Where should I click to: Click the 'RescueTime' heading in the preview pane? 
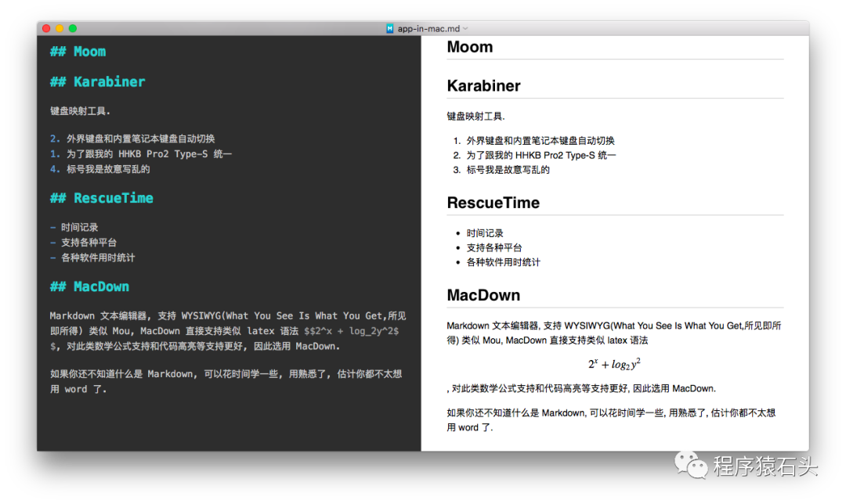click(493, 203)
